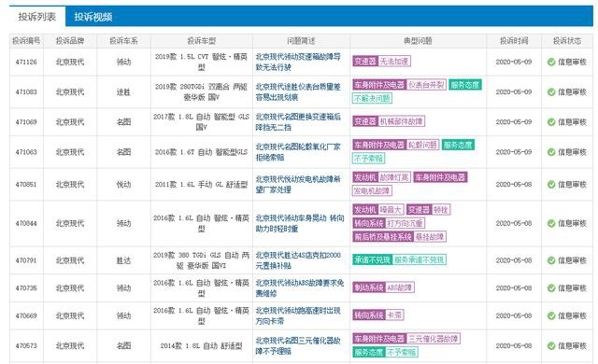
Task: Click 车身附件及电器 轮毂问题 tag
Action: click(396, 145)
